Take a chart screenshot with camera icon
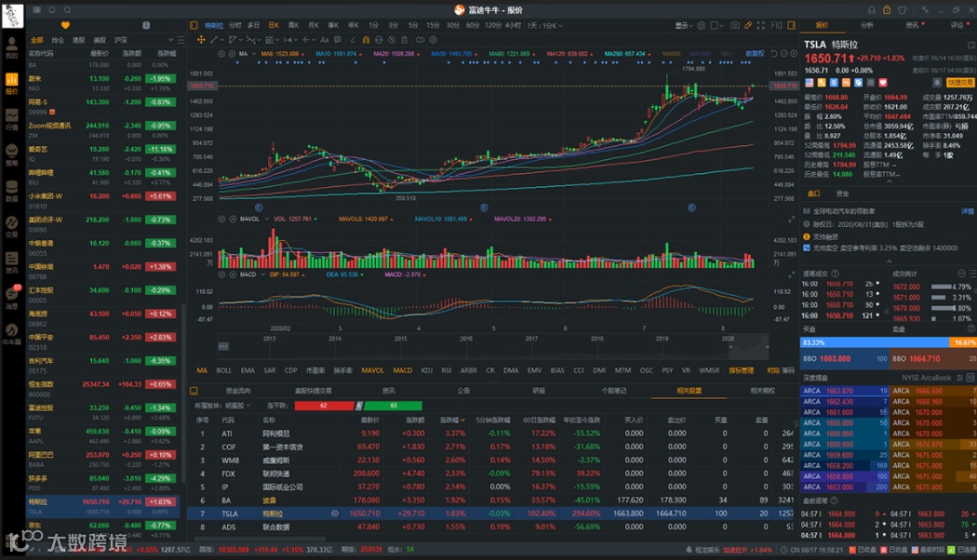Image resolution: width=977 pixels, height=560 pixels. (735, 25)
